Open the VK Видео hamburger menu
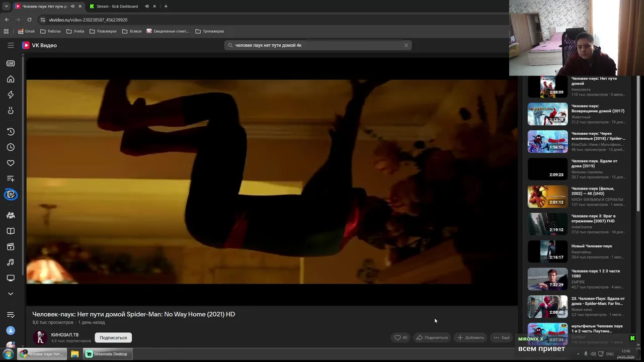644x362 pixels. click(11, 45)
